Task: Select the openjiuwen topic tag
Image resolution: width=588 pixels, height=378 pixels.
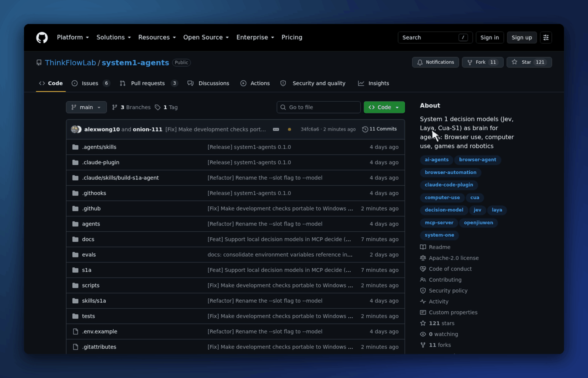Action: tap(478, 223)
